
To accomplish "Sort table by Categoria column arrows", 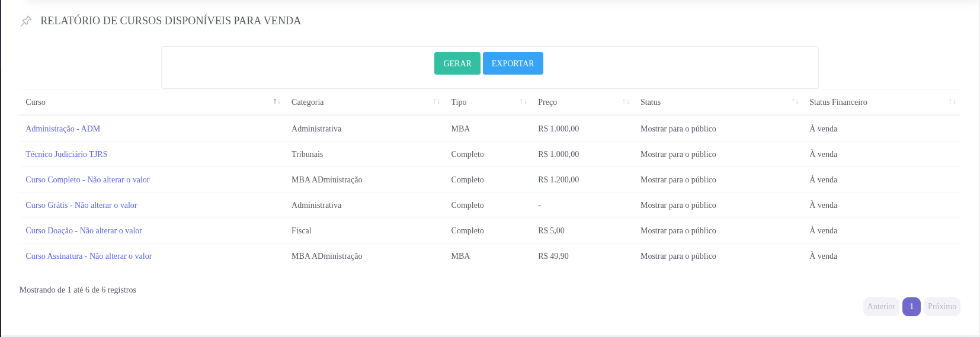I will click(437, 102).
